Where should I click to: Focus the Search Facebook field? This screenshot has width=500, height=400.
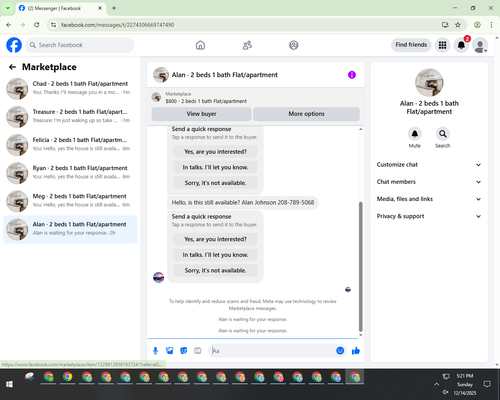(80, 45)
